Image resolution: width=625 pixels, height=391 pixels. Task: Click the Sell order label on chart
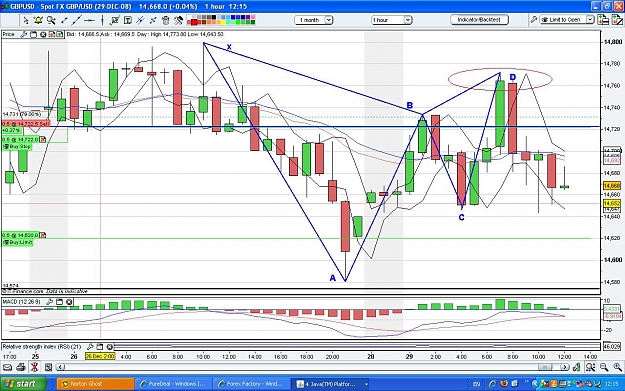pyautogui.click(x=26, y=124)
